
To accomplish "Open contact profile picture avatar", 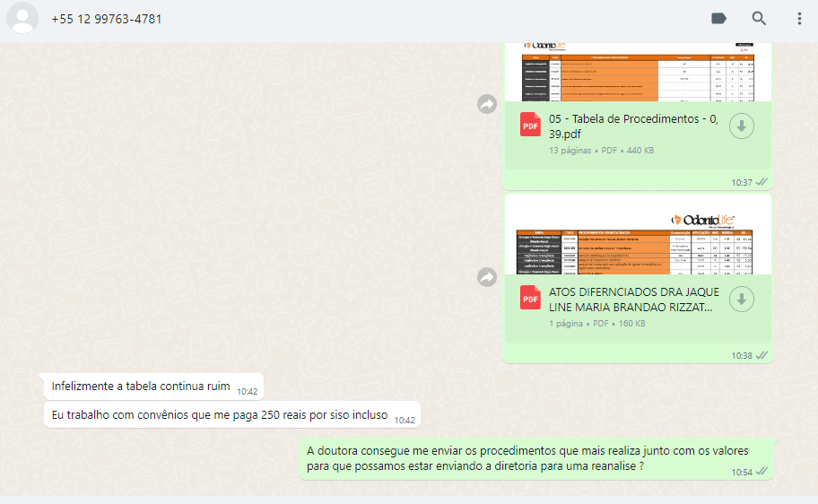I will tap(22, 18).
